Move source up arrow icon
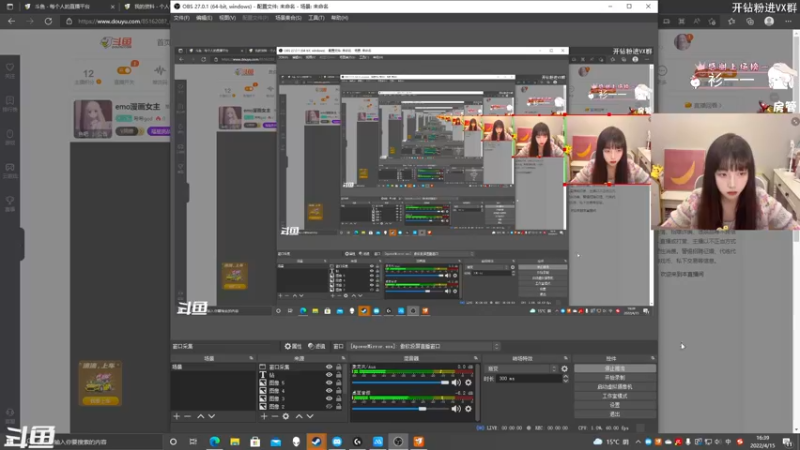800x450 pixels. [x=299, y=416]
